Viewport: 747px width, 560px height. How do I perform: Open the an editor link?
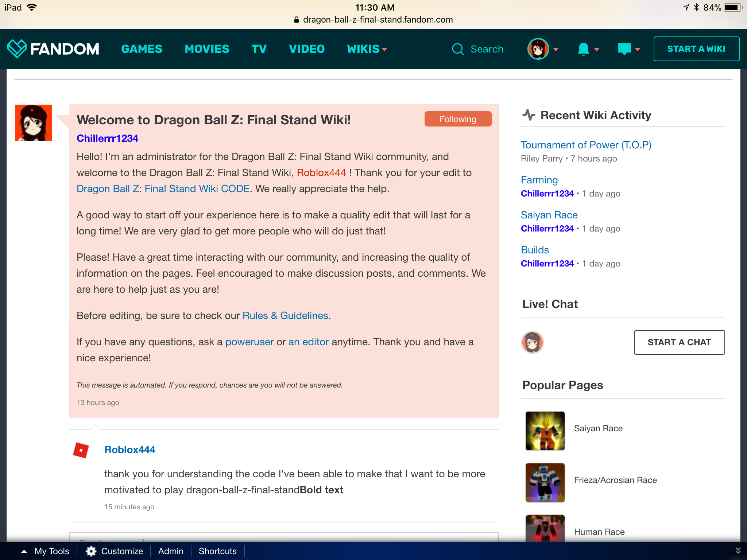[x=308, y=342]
